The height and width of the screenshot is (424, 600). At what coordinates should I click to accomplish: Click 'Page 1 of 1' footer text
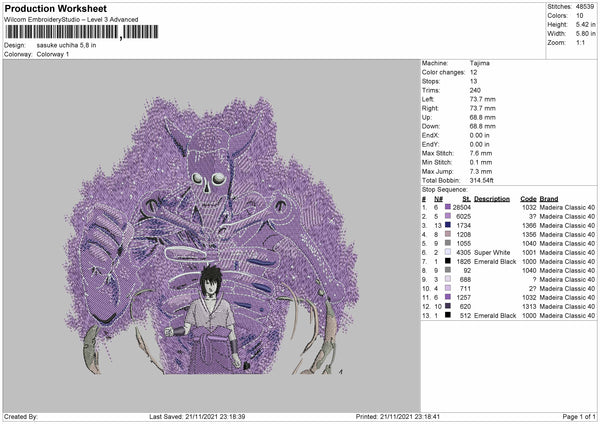coord(579,416)
